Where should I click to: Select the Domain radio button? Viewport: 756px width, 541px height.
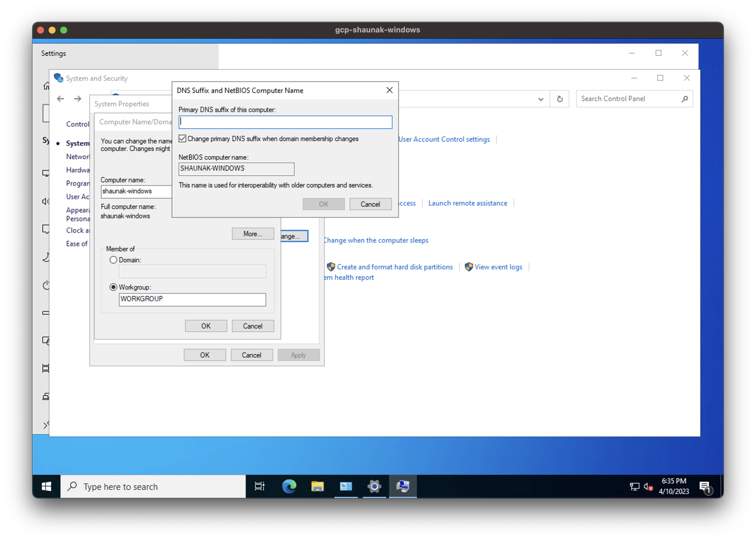[x=113, y=260]
